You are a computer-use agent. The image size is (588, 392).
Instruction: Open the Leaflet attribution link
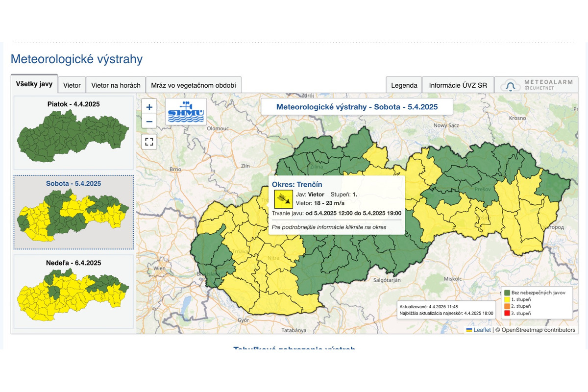click(482, 330)
